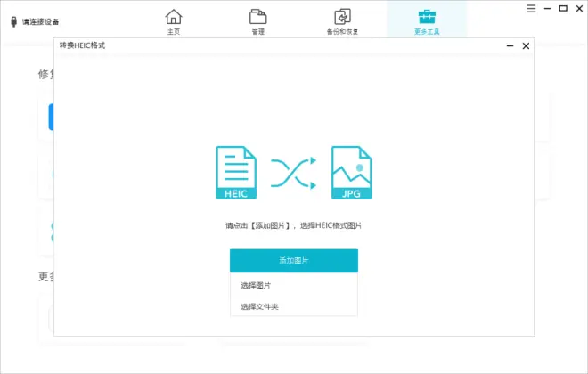Click the 请连接设备 status text
Viewport: 588px width, 374px height.
[x=40, y=21]
